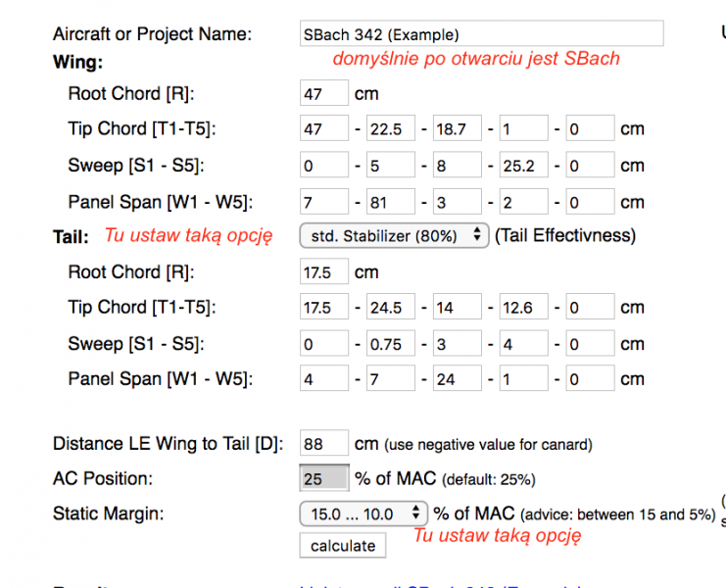Click the Wing Sweep S3 field with 8
The width and height of the screenshot is (726, 588).
coord(457,166)
